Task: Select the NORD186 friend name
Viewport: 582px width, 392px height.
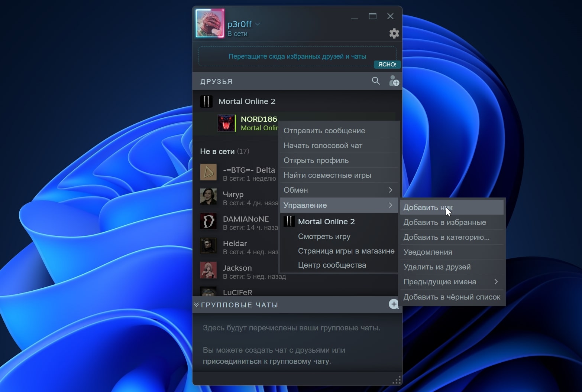Action: [x=259, y=119]
